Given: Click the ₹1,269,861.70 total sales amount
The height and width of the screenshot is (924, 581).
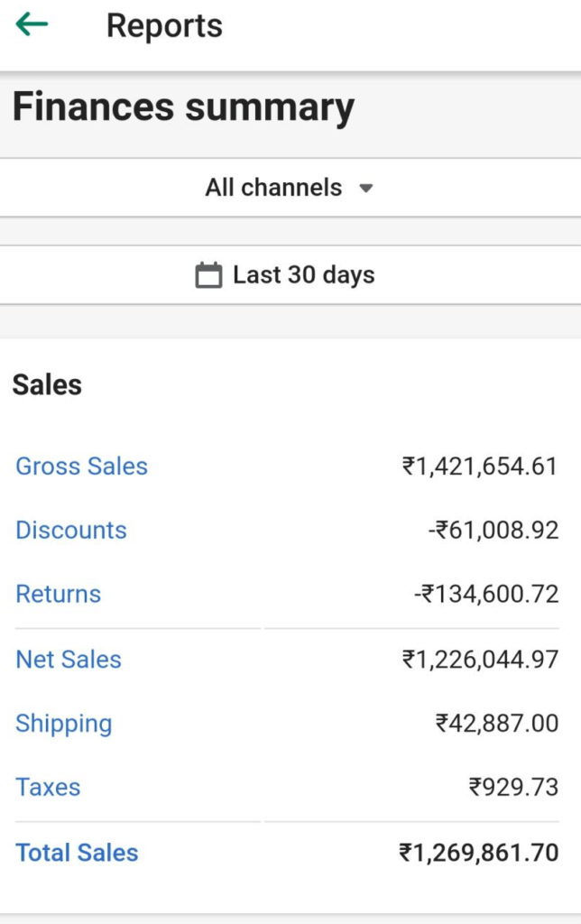Looking at the screenshot, I should [479, 853].
